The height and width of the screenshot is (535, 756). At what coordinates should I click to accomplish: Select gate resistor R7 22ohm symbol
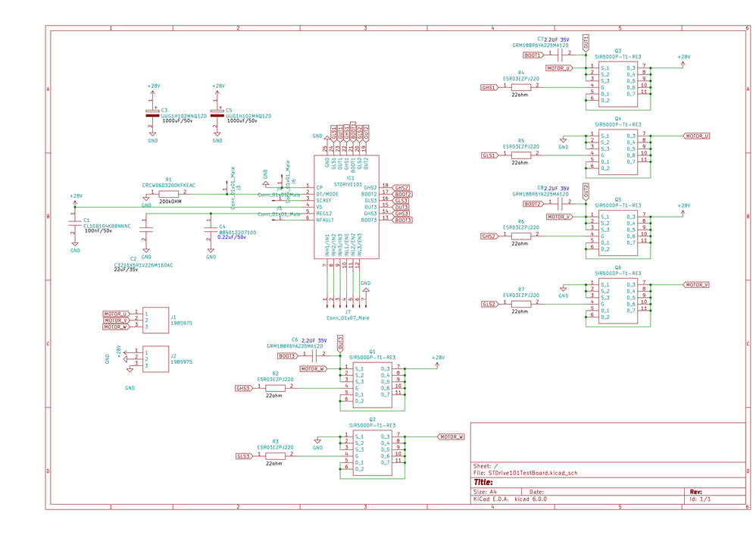click(520, 305)
